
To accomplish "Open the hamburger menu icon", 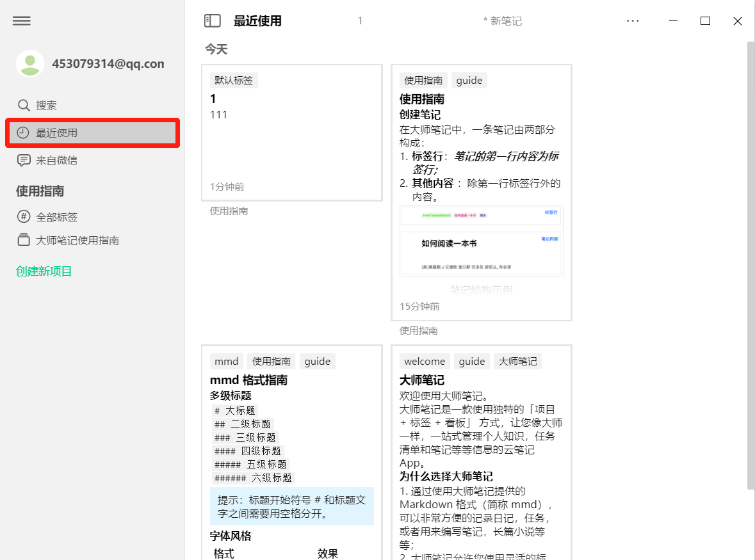I will click(22, 20).
